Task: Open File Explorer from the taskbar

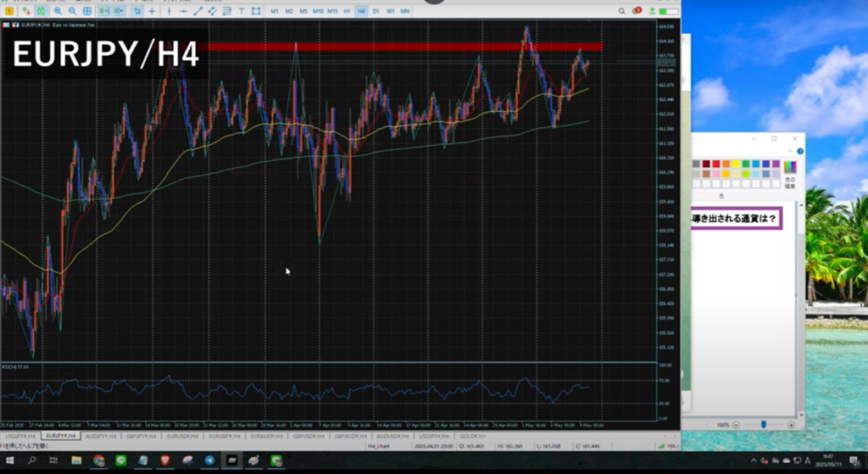Action: pyautogui.click(x=76, y=460)
